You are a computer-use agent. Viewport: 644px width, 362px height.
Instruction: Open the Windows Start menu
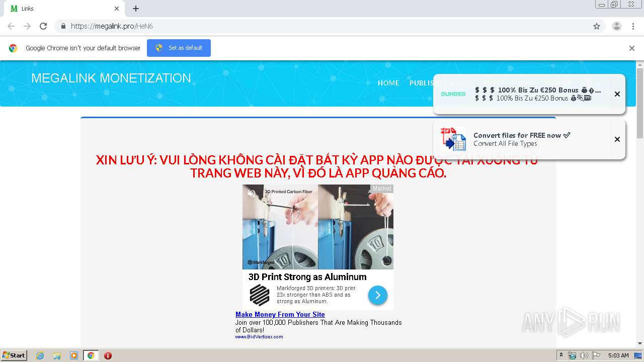tap(14, 355)
